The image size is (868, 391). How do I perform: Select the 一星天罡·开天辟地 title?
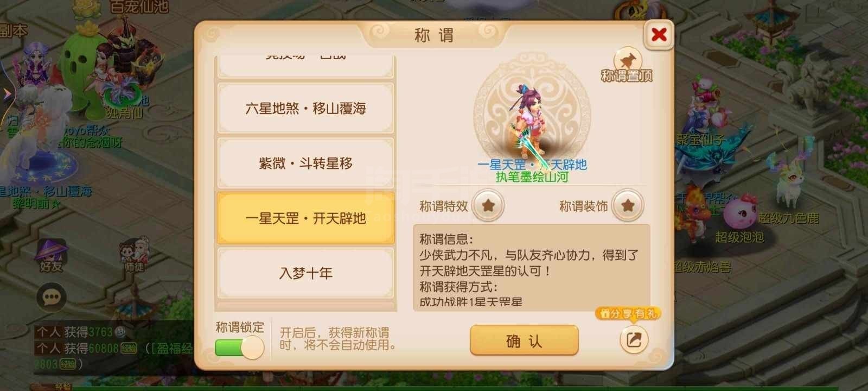click(x=305, y=218)
